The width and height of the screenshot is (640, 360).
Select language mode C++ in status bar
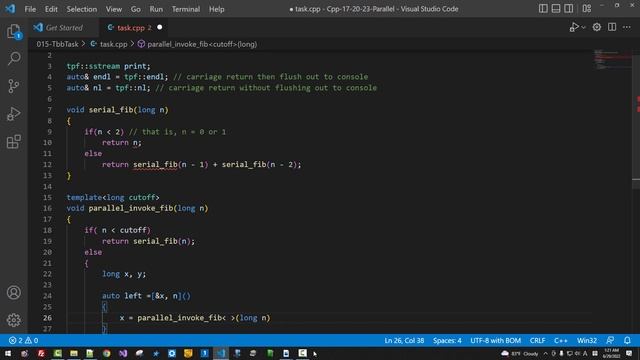(x=560, y=340)
